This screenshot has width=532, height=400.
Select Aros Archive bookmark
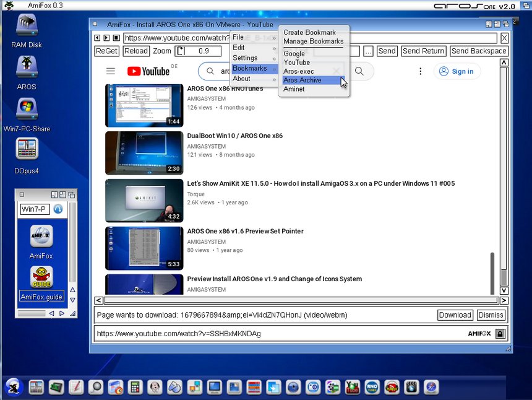[302, 80]
